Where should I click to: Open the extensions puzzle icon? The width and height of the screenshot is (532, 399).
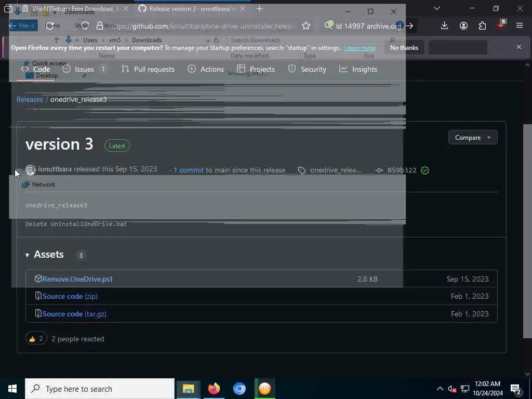click(482, 26)
